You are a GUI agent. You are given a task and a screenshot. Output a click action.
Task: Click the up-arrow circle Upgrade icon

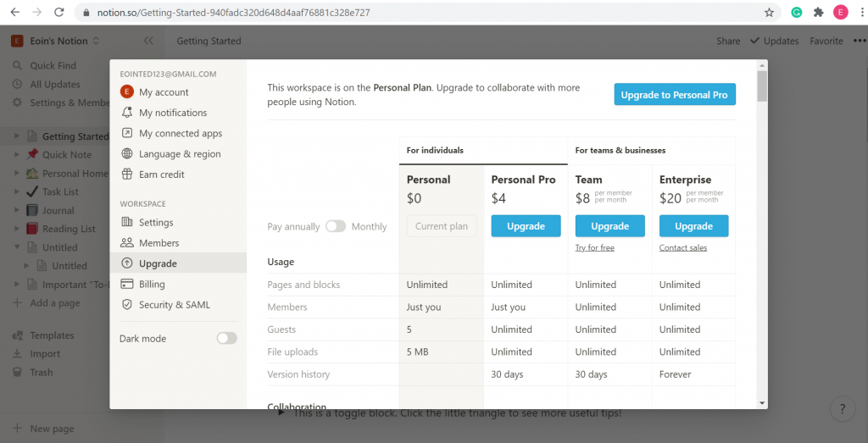127,263
